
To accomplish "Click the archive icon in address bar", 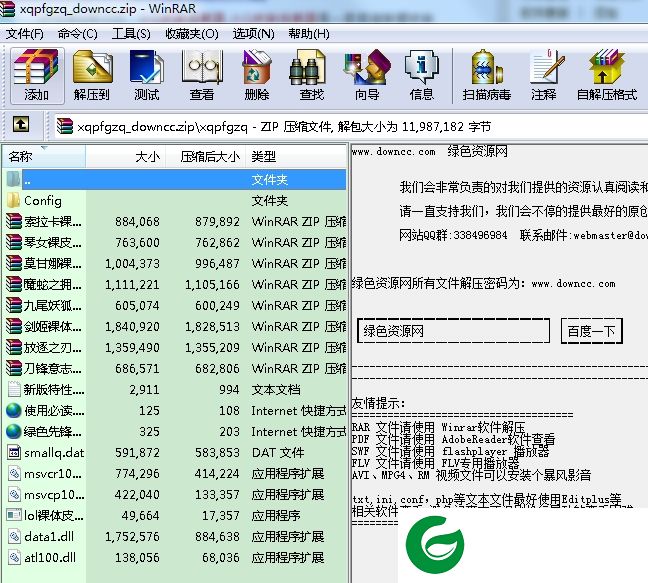I will [x=65, y=126].
